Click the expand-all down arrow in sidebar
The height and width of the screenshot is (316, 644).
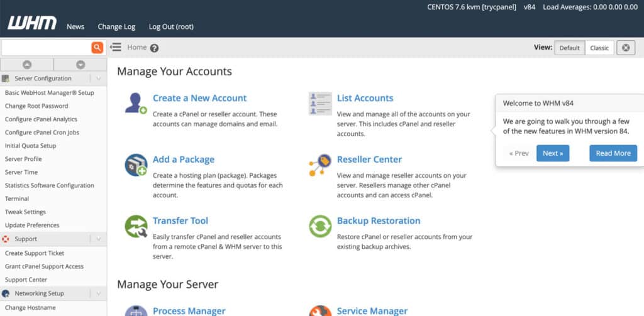tap(80, 65)
